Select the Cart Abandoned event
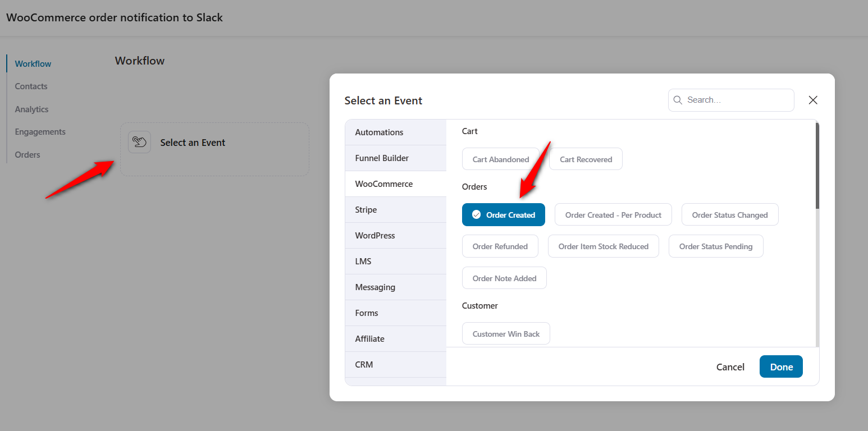The height and width of the screenshot is (431, 868). click(x=500, y=159)
